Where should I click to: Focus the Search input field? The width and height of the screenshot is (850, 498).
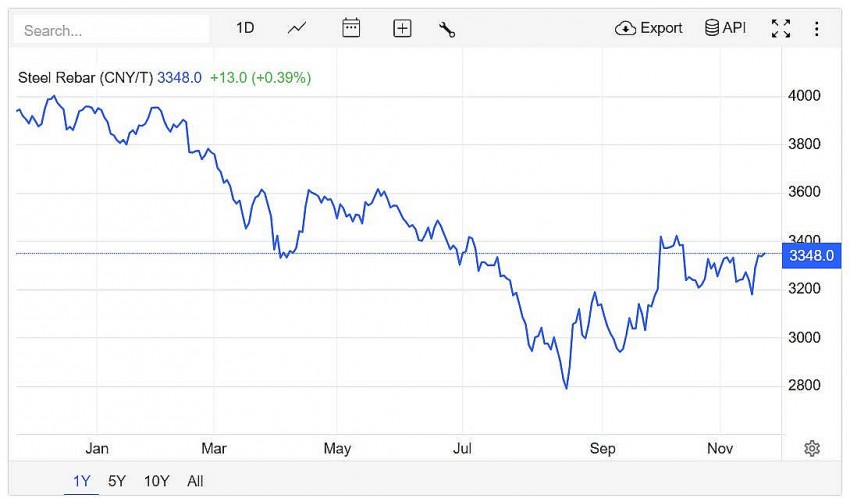110,30
